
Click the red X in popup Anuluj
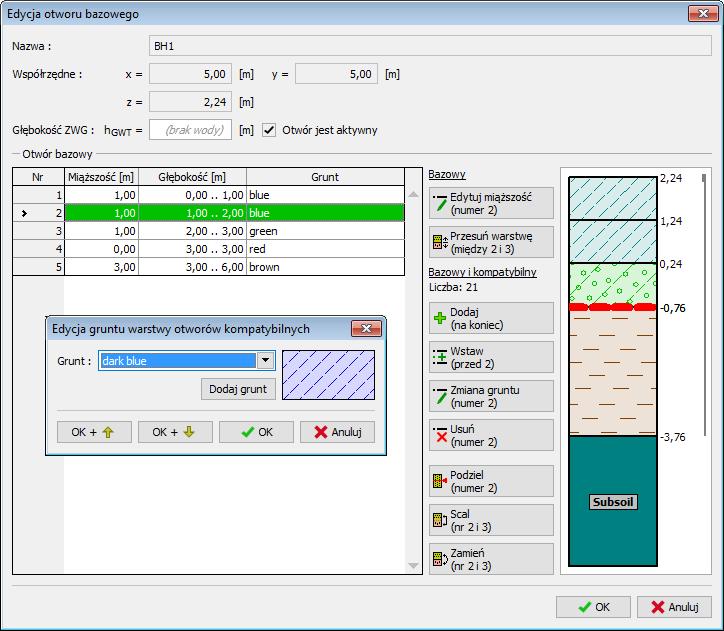(x=320, y=432)
